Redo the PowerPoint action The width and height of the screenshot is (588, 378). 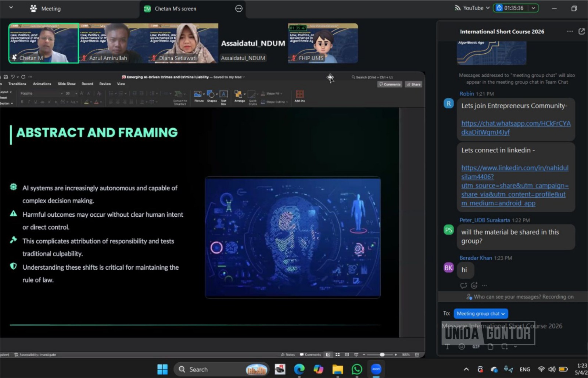(23, 77)
